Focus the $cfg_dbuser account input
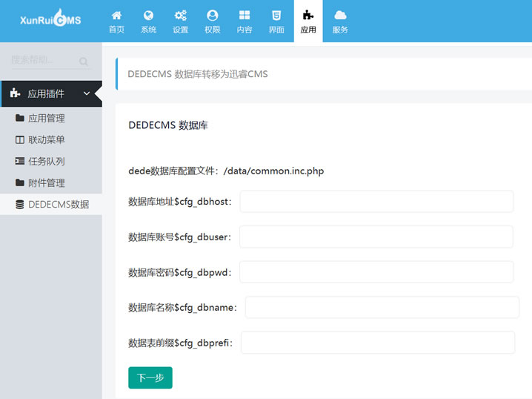532x399 pixels. pyautogui.click(x=376, y=237)
